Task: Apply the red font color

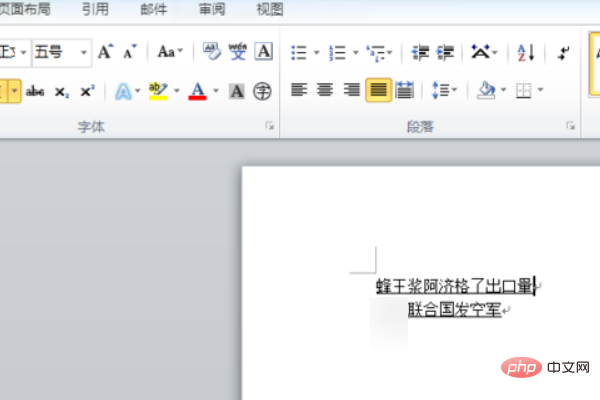Action: coord(197,91)
